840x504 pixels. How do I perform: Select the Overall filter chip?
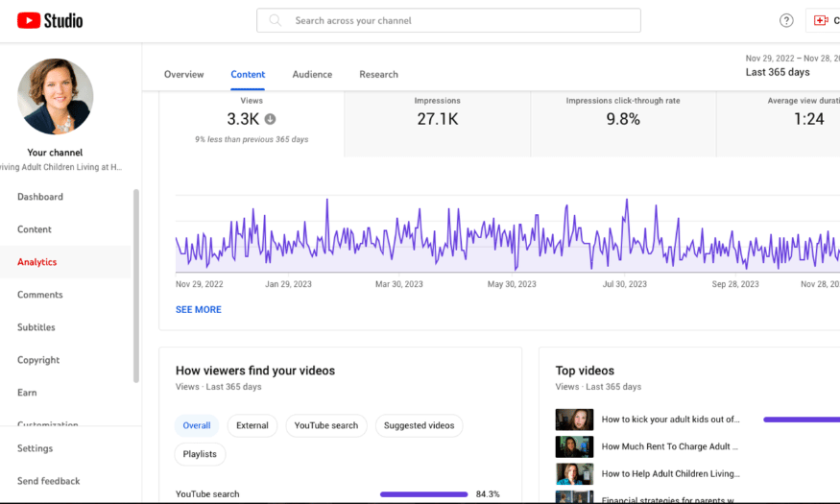[197, 425]
